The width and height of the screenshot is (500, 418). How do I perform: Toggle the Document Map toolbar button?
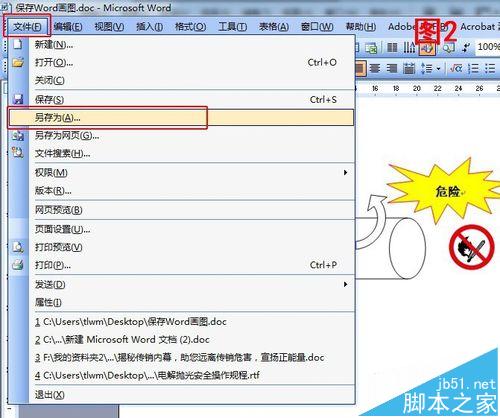pyautogui.click(x=448, y=48)
